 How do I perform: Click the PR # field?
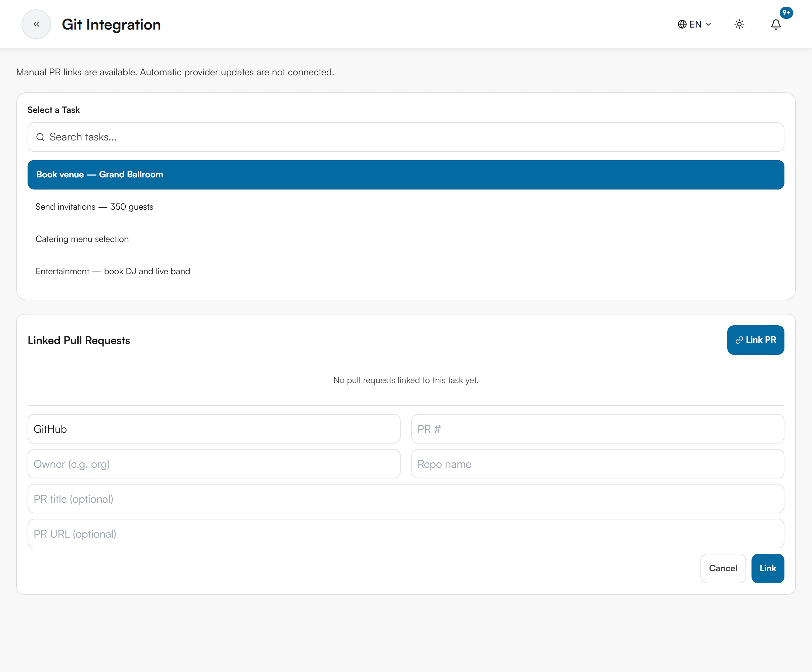click(x=597, y=429)
